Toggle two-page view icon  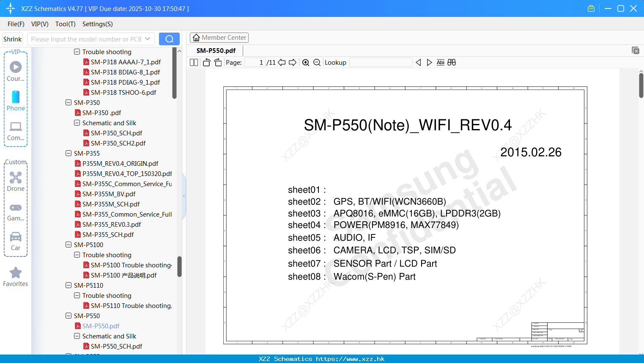coord(194,63)
